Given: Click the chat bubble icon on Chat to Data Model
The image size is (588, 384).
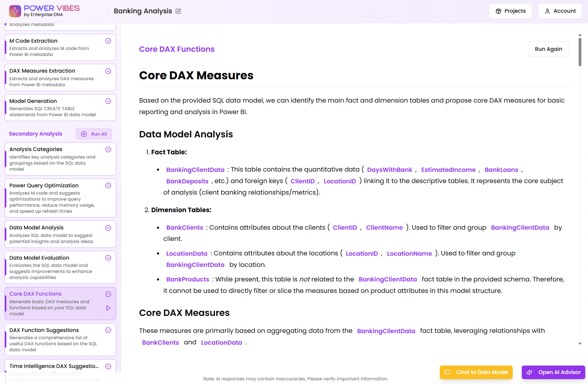Looking at the screenshot, I should coord(447,372).
